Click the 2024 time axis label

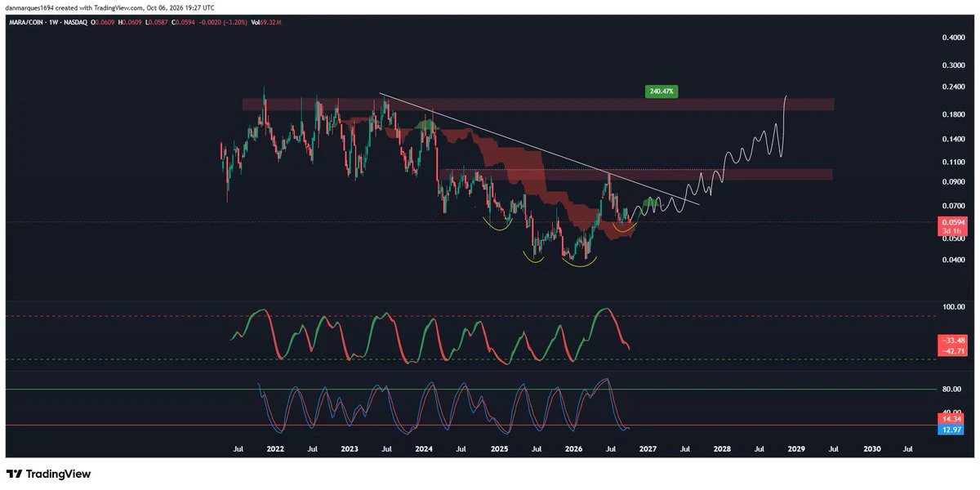[424, 449]
